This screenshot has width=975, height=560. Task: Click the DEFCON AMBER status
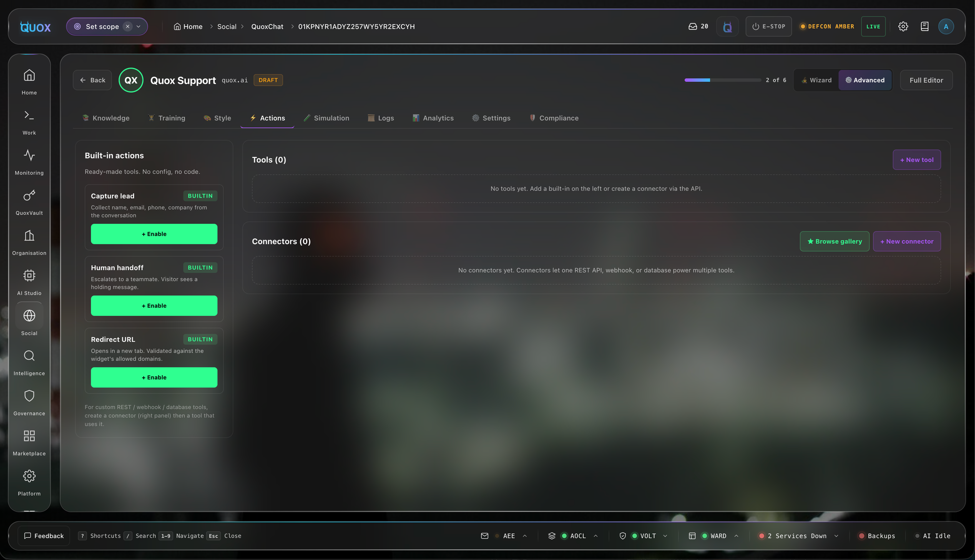(x=827, y=26)
